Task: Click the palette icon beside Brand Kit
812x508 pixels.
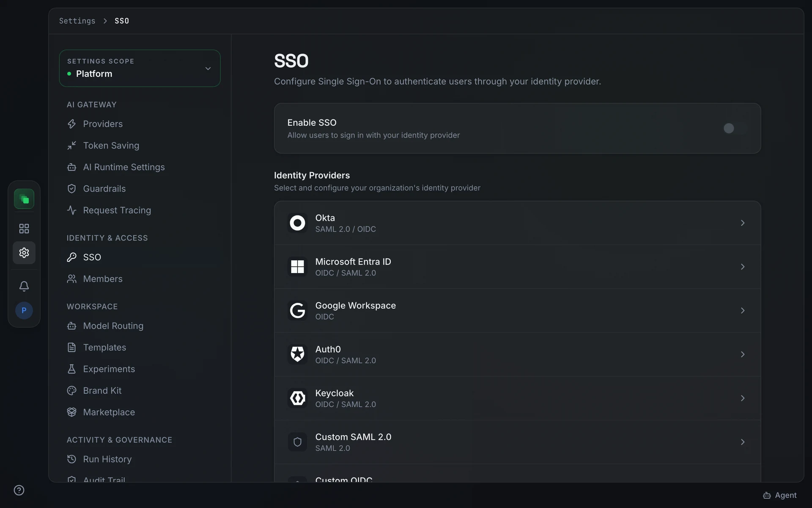Action: pos(72,391)
